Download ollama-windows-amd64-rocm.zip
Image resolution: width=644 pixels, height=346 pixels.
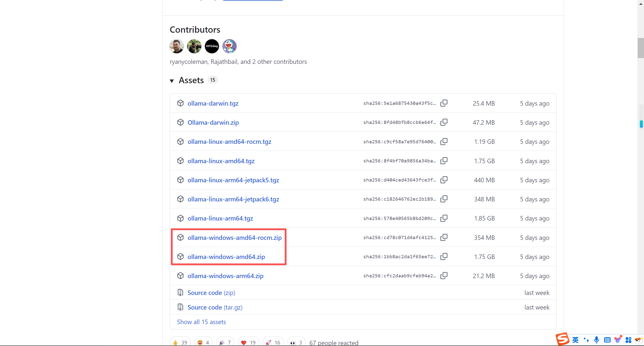234,238
